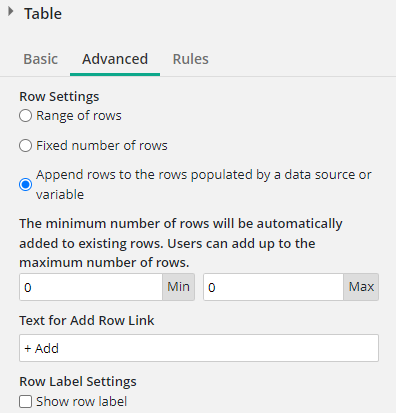Switch to the Basic tab

coord(41,59)
